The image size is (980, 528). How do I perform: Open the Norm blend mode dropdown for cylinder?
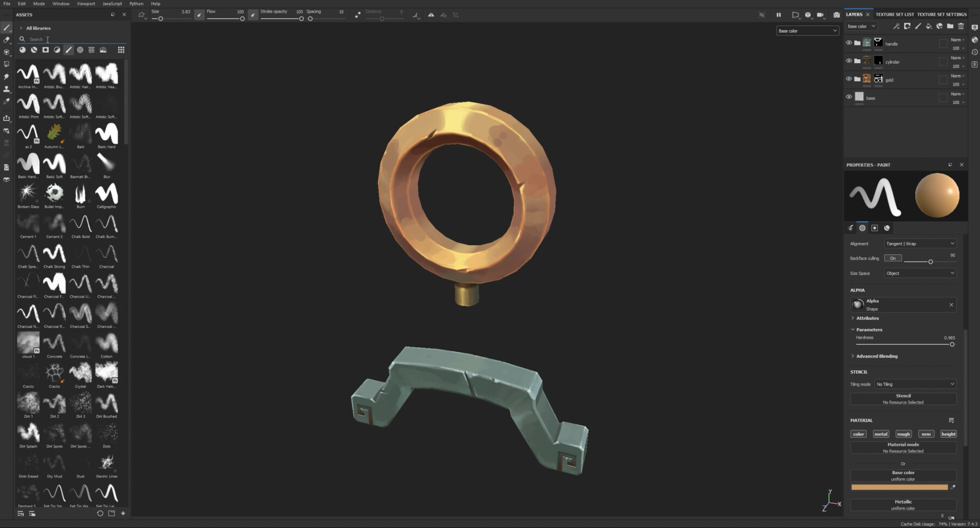957,58
